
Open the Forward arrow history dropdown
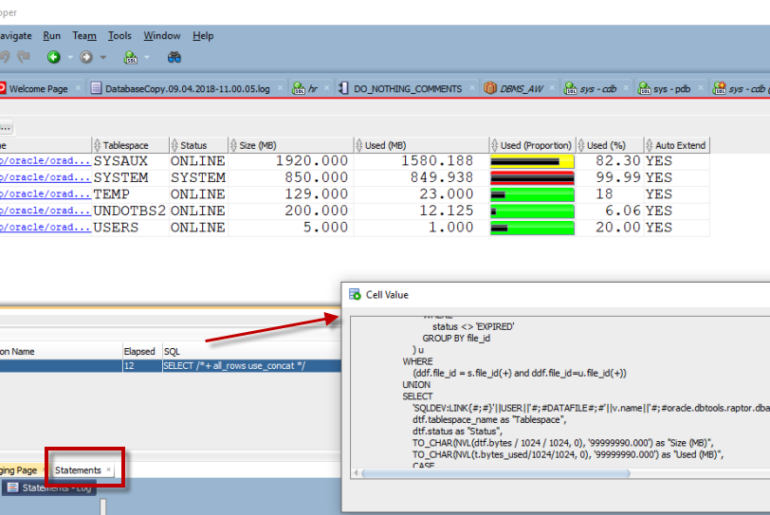pyautogui.click(x=103, y=57)
